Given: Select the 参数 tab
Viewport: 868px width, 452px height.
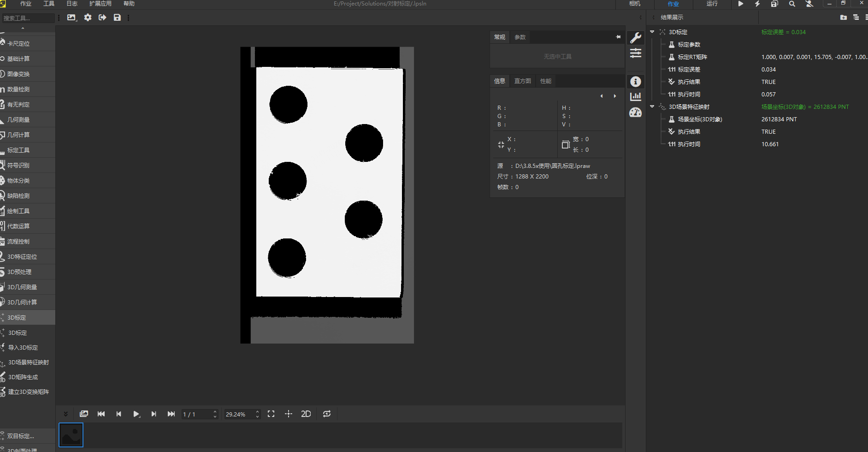Looking at the screenshot, I should pyautogui.click(x=520, y=37).
